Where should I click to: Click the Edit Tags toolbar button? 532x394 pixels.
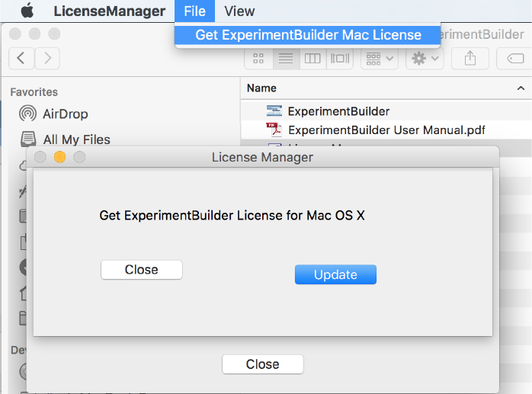[515, 59]
